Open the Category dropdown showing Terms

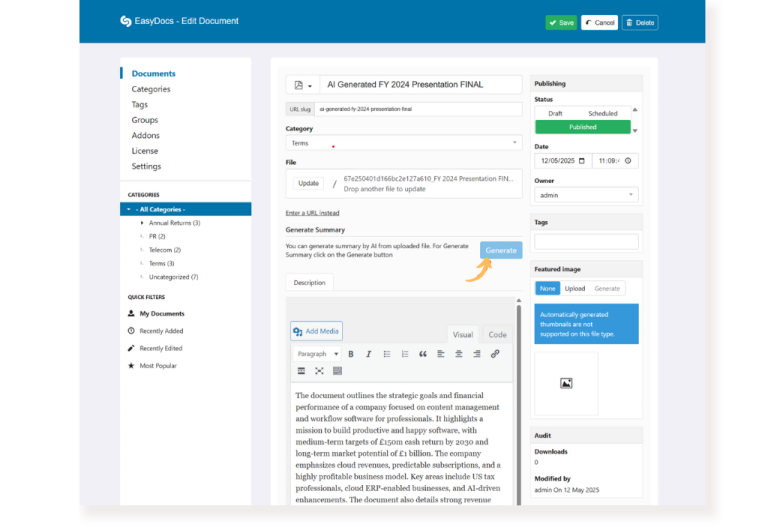pos(403,143)
